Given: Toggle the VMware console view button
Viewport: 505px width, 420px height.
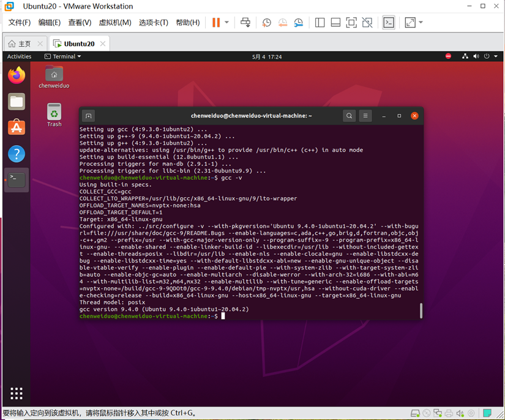Looking at the screenshot, I should coord(389,23).
